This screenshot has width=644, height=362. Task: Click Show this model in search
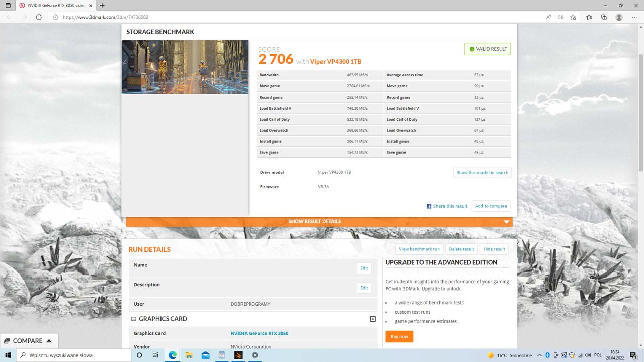482,172
